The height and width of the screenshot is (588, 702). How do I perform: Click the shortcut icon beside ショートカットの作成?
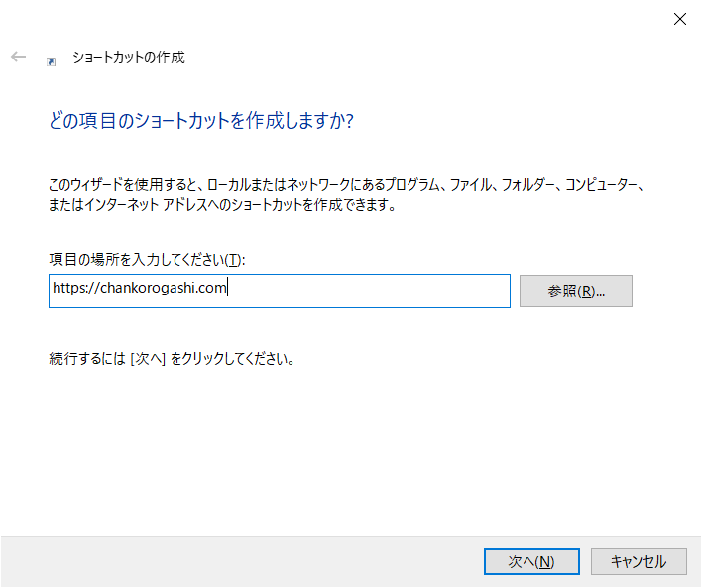[51, 61]
